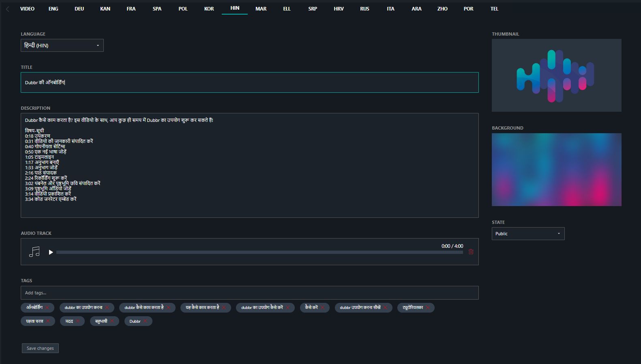
Task: Remove the 'पहला चरण' tag
Action: tap(48, 321)
